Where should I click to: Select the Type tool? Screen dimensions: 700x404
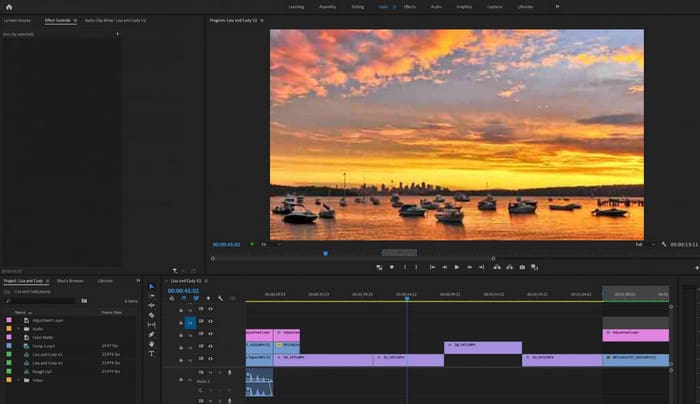pos(151,354)
